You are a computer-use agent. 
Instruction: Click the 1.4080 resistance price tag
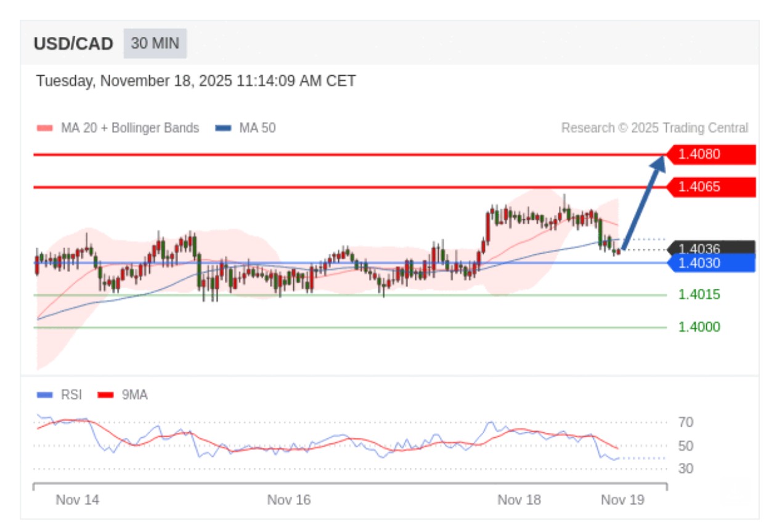pyautogui.click(x=712, y=154)
